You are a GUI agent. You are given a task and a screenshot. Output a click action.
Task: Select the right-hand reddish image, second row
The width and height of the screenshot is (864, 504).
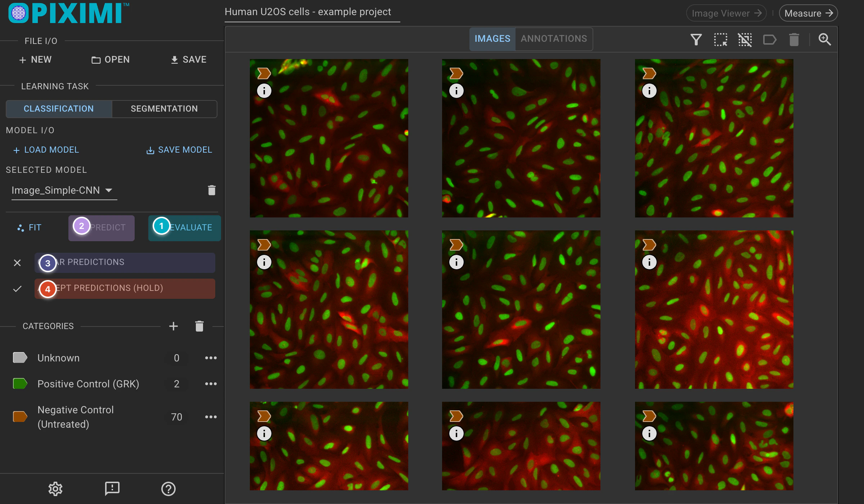click(x=714, y=310)
